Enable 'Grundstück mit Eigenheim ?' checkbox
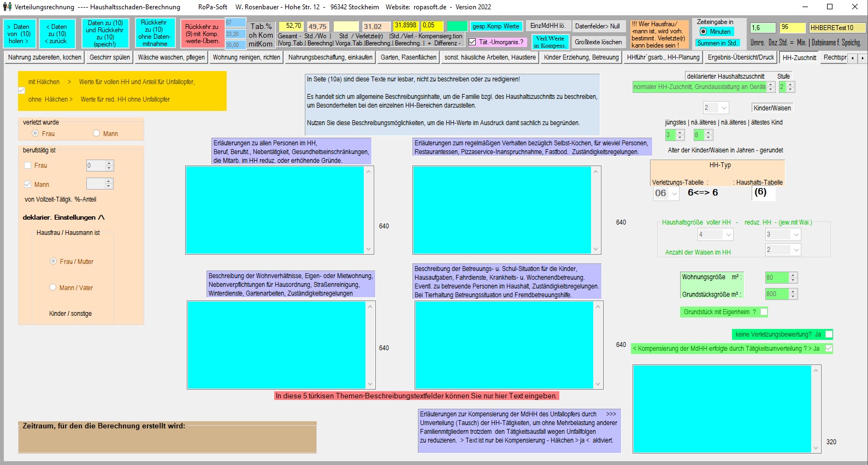The image size is (868, 465). click(764, 312)
